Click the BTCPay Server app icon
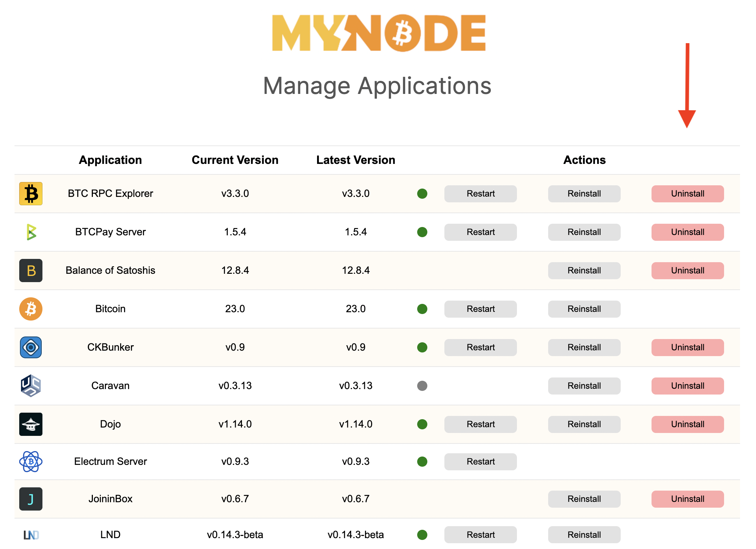This screenshot has width=756, height=549. coord(32,232)
